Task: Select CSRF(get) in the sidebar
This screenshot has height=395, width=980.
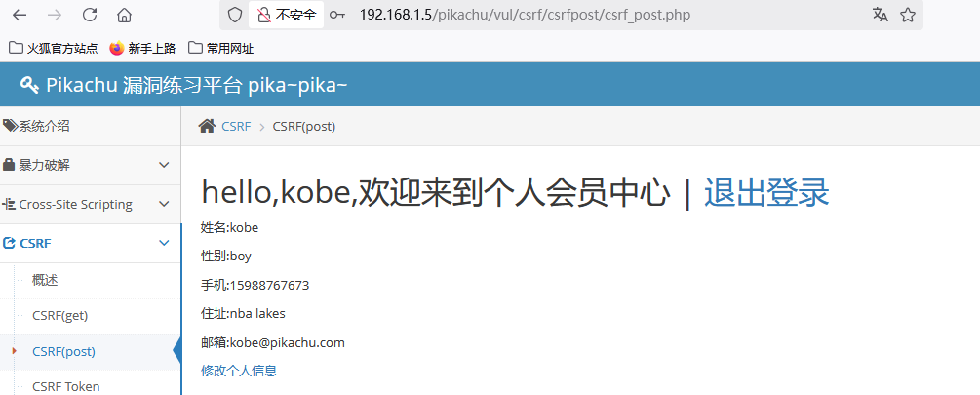Action: 60,315
